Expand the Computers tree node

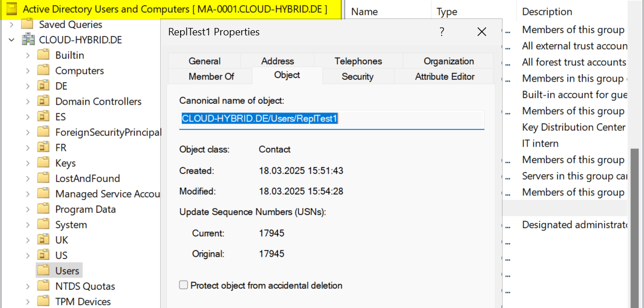27,71
